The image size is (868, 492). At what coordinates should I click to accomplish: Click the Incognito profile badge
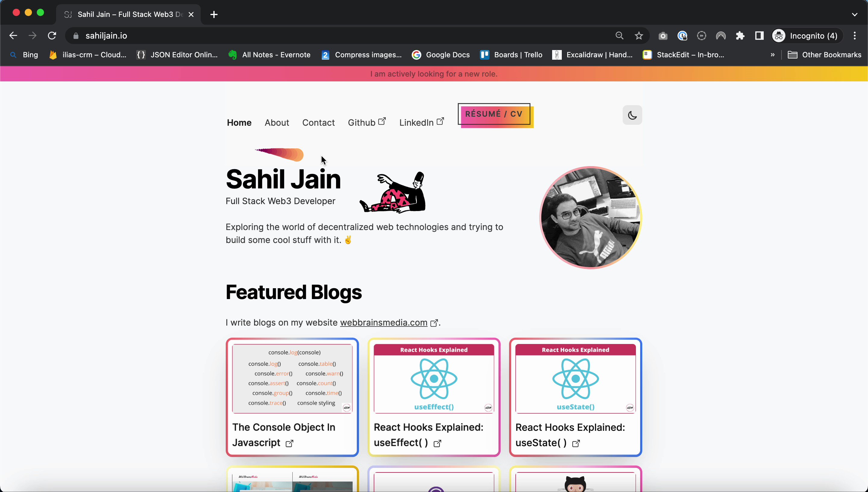click(805, 36)
